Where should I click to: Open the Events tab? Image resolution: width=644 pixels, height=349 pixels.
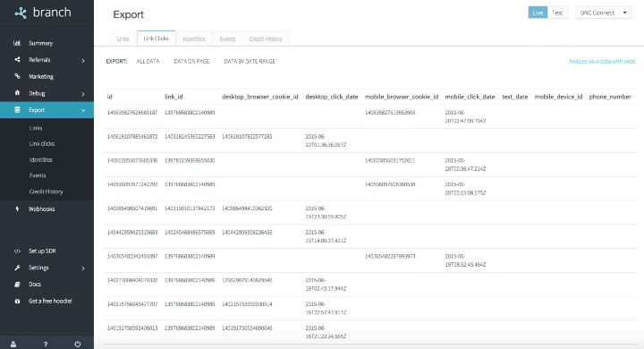[227, 38]
